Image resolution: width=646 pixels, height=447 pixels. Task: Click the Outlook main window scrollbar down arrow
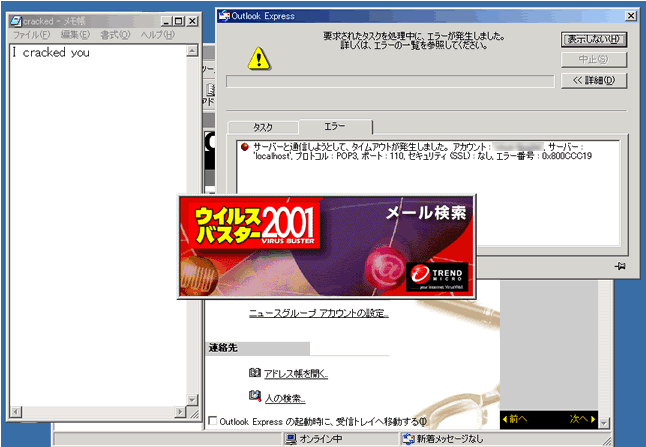tap(604, 423)
